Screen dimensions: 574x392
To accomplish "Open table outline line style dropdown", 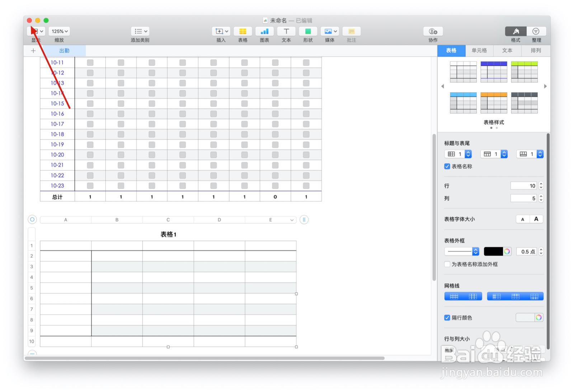I will [462, 251].
